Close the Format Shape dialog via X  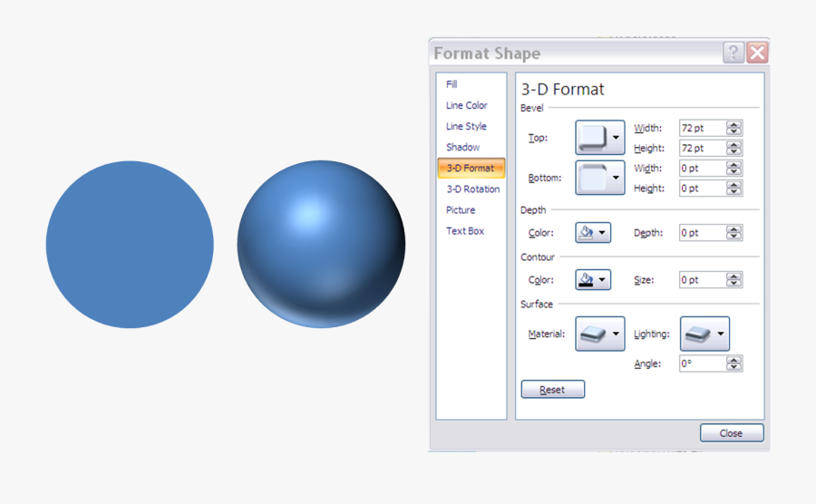(758, 53)
